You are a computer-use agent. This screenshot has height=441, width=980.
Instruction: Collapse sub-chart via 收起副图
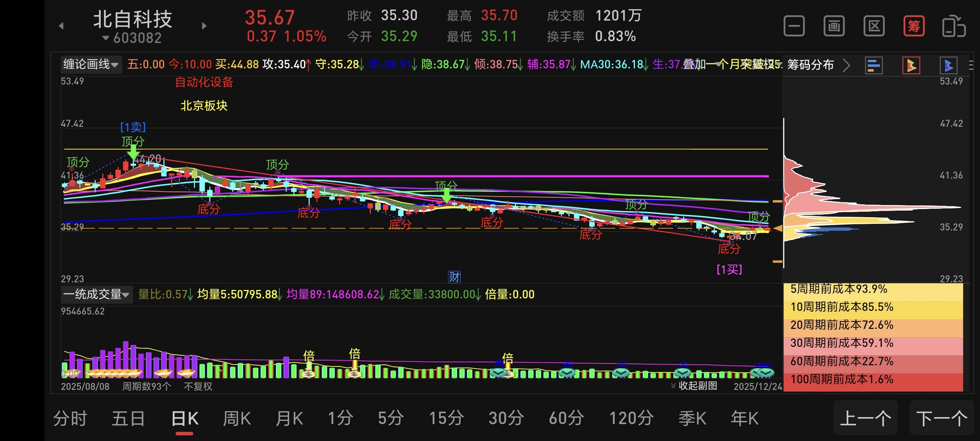click(x=694, y=386)
